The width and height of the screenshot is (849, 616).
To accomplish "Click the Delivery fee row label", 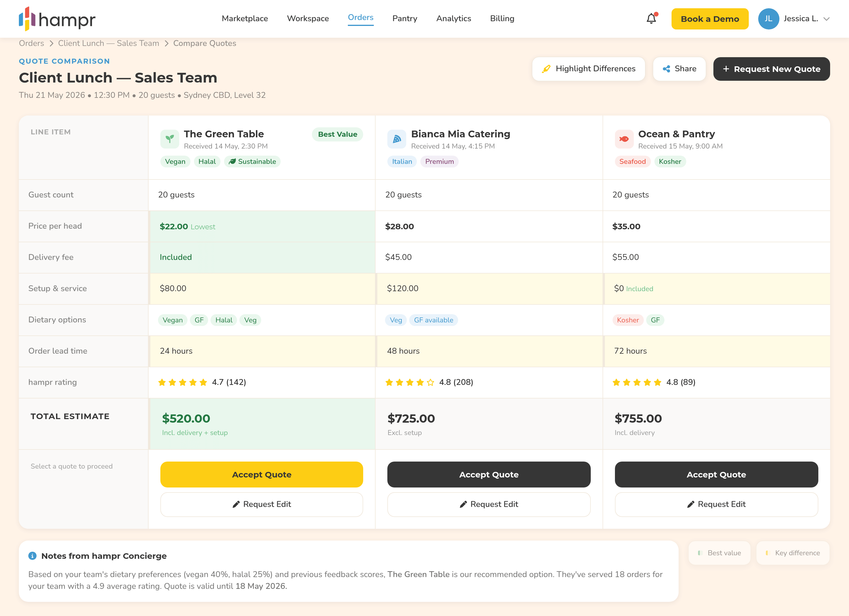I will (51, 257).
